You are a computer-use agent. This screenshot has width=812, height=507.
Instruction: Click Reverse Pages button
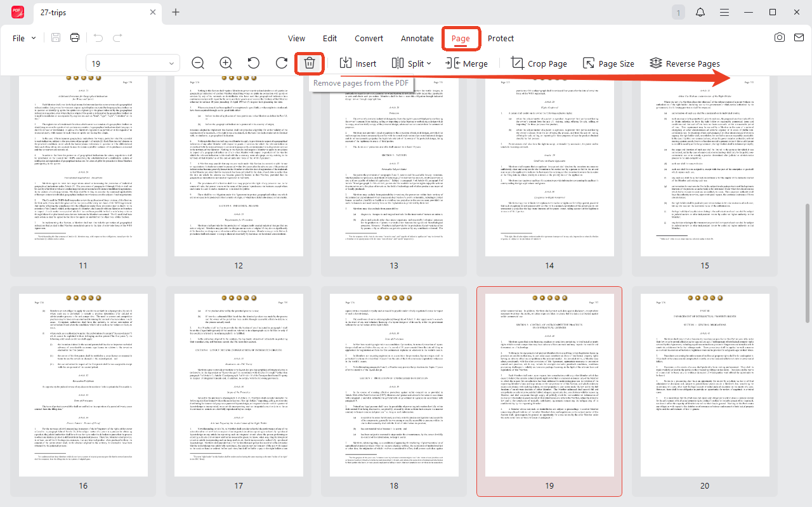click(684, 63)
